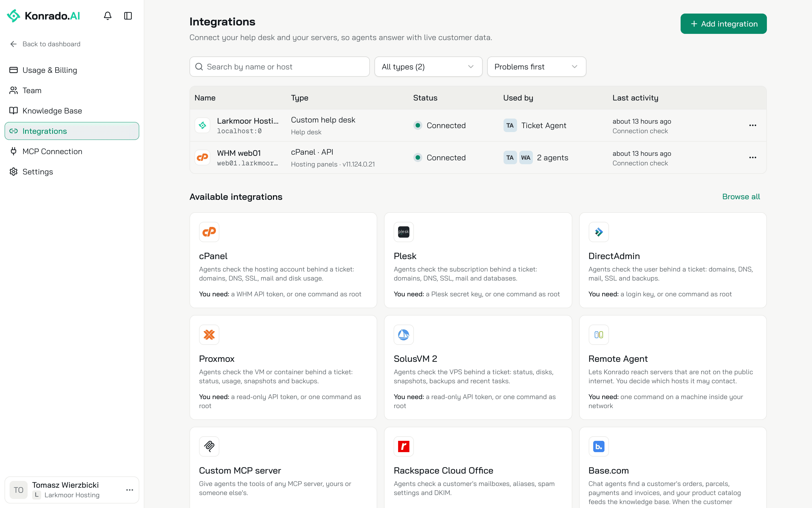This screenshot has height=508, width=812.
Task: Click the Status column header
Action: (x=425, y=98)
